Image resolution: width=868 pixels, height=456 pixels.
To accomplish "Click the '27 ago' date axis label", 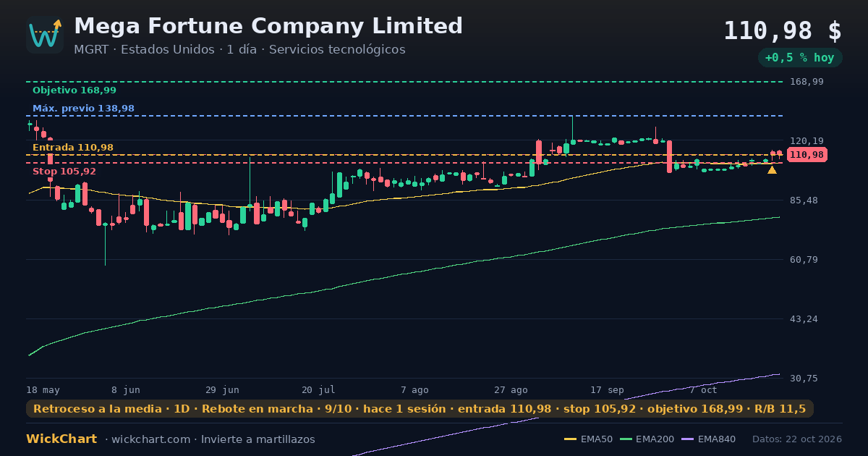I will tap(511, 390).
